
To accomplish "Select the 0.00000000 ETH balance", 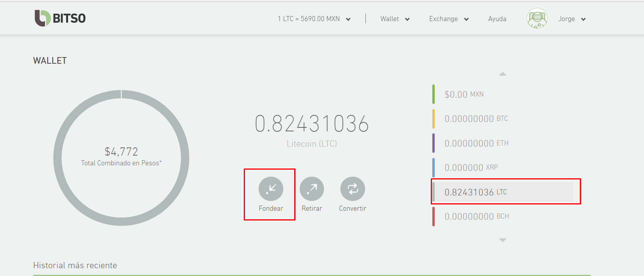I will pos(503,143).
